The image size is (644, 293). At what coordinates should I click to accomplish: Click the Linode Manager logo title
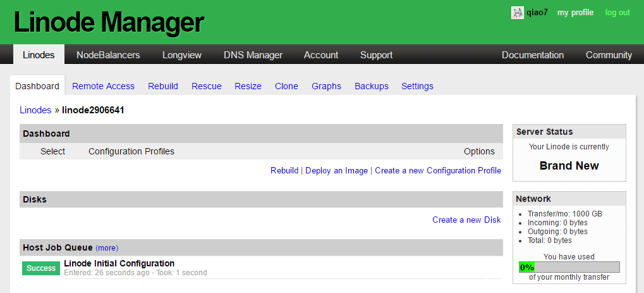pos(109,22)
